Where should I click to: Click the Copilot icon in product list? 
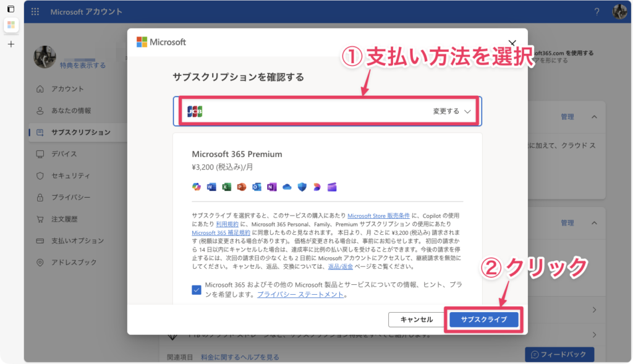pyautogui.click(x=197, y=187)
